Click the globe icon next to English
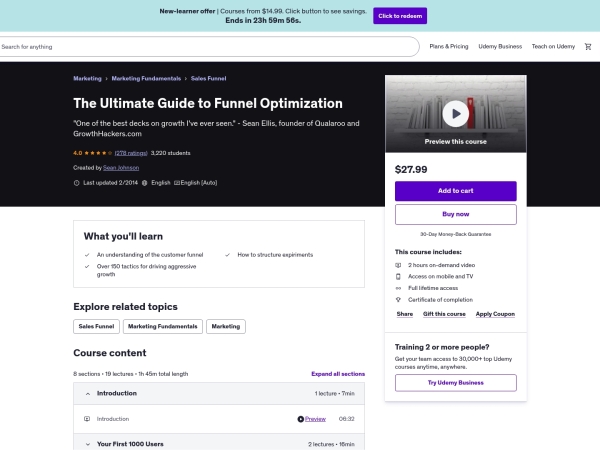The height and width of the screenshot is (450, 600). pyautogui.click(x=145, y=183)
